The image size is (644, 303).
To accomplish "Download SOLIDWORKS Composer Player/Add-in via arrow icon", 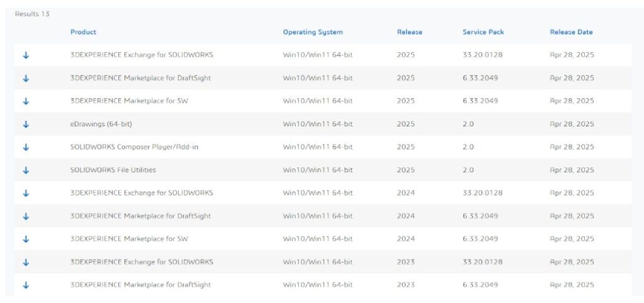I will pyautogui.click(x=26, y=147).
